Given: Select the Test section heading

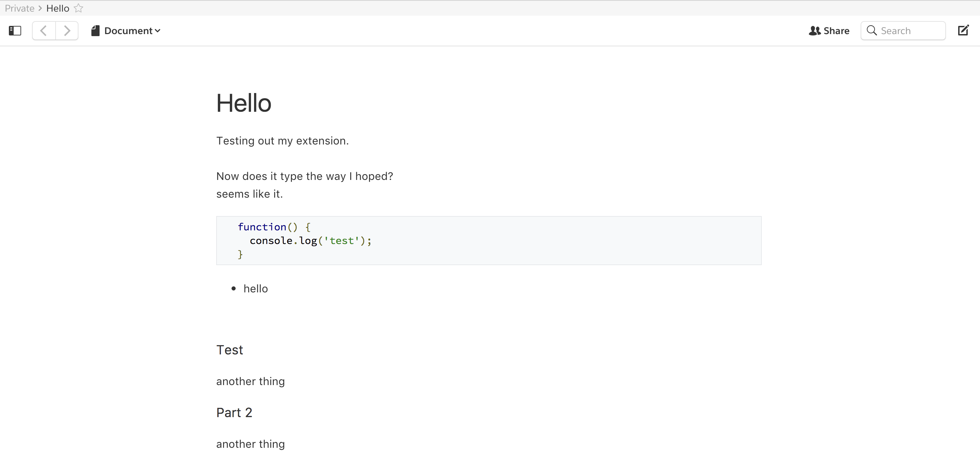Looking at the screenshot, I should click(229, 349).
